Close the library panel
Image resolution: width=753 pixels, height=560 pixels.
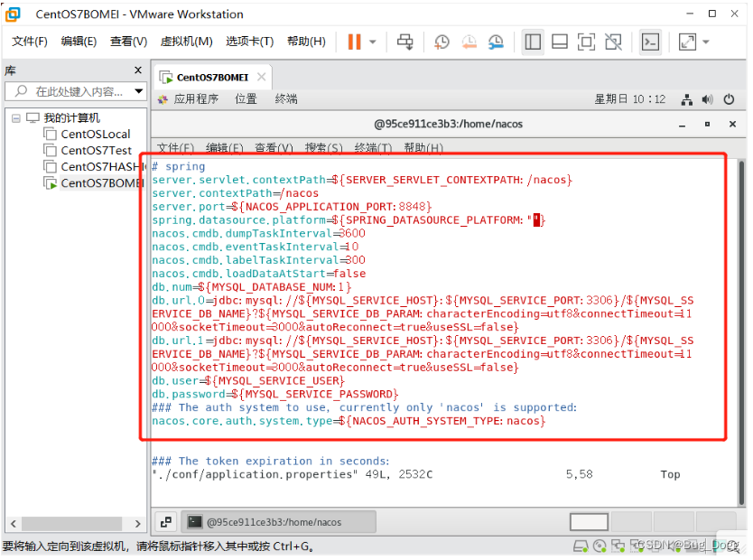point(138,70)
